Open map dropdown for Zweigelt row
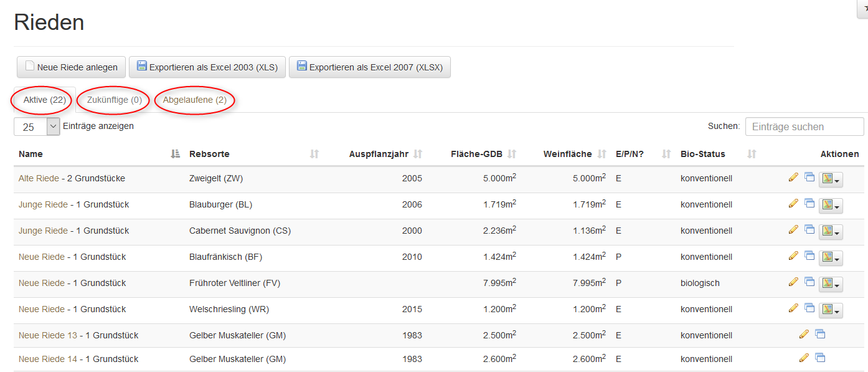Screen dimensions: 868x372 click(831, 179)
